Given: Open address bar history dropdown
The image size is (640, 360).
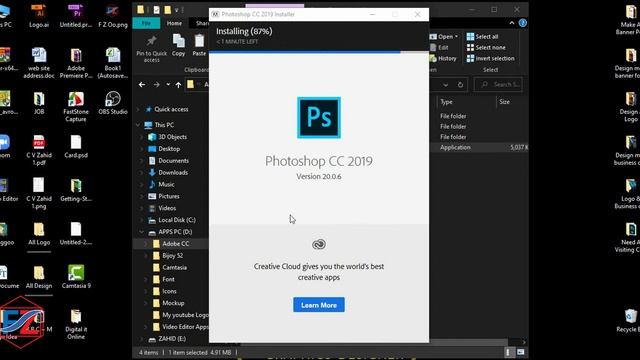Looking at the screenshot, I should 445,85.
